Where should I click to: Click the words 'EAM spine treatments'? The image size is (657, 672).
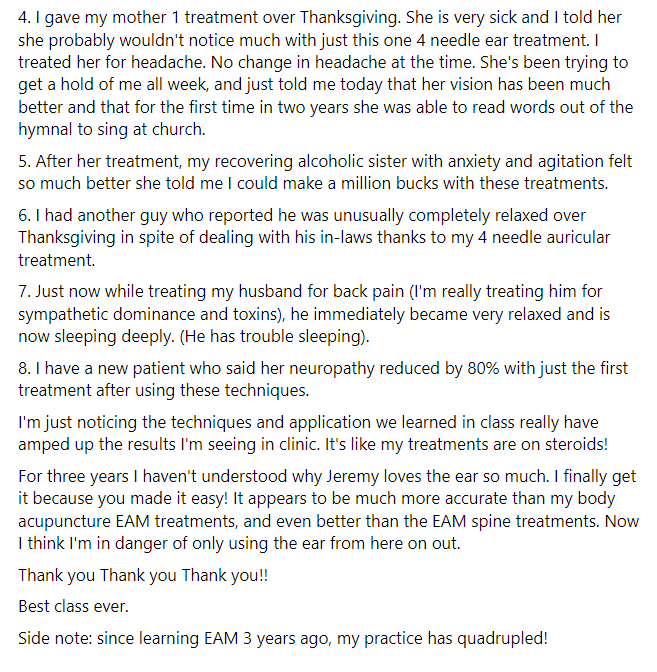(x=516, y=522)
